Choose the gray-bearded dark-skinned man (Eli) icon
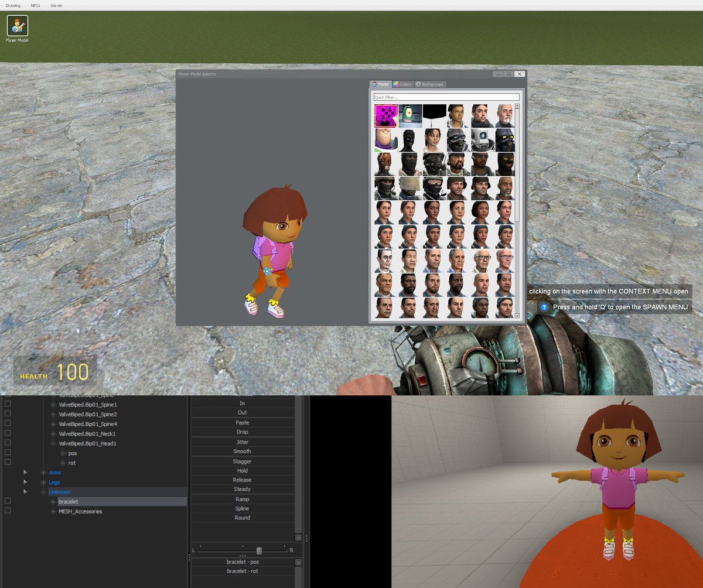This screenshot has height=588, width=703. click(506, 188)
